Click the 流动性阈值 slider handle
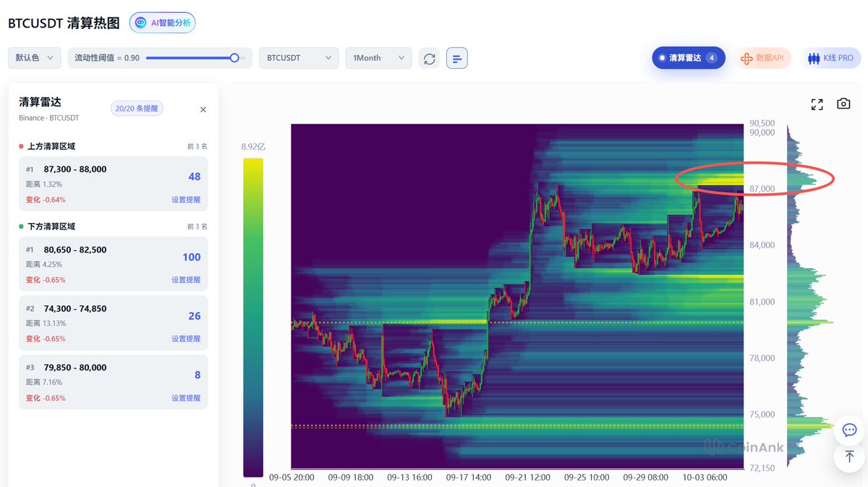Image resolution: width=868 pixels, height=487 pixels. coord(234,58)
